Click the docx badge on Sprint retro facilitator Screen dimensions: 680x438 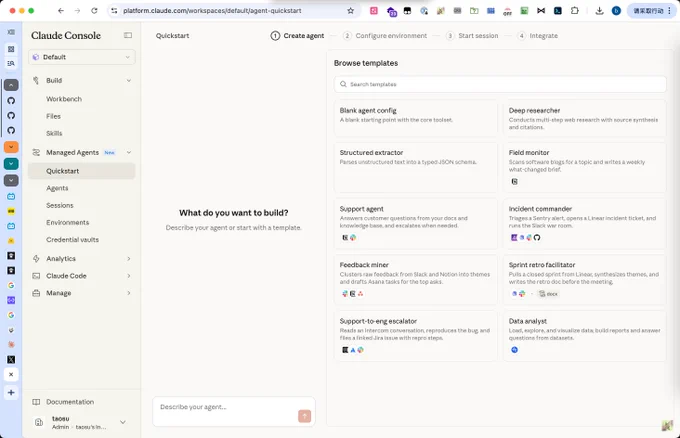tap(549, 294)
